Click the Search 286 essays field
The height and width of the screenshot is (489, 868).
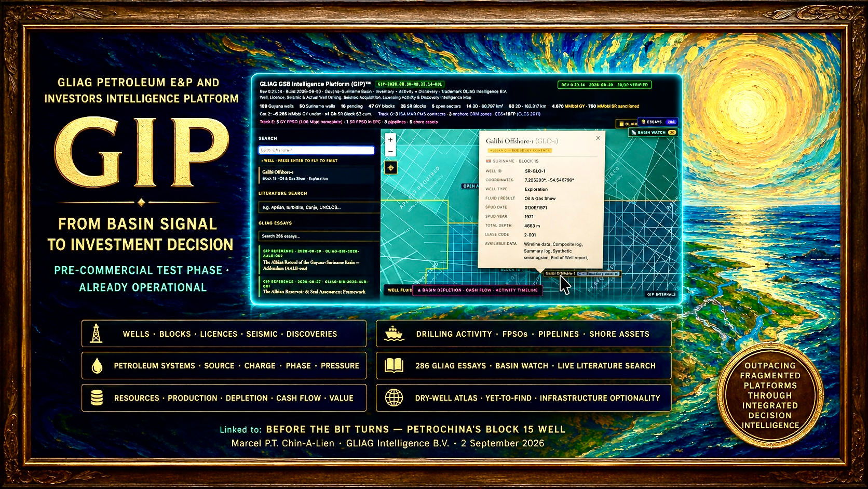tap(317, 236)
